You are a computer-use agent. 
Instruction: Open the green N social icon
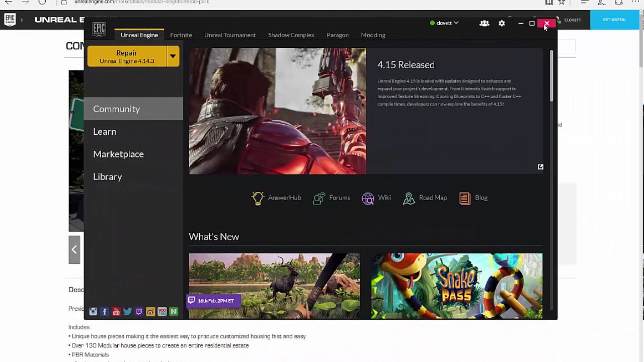click(174, 312)
